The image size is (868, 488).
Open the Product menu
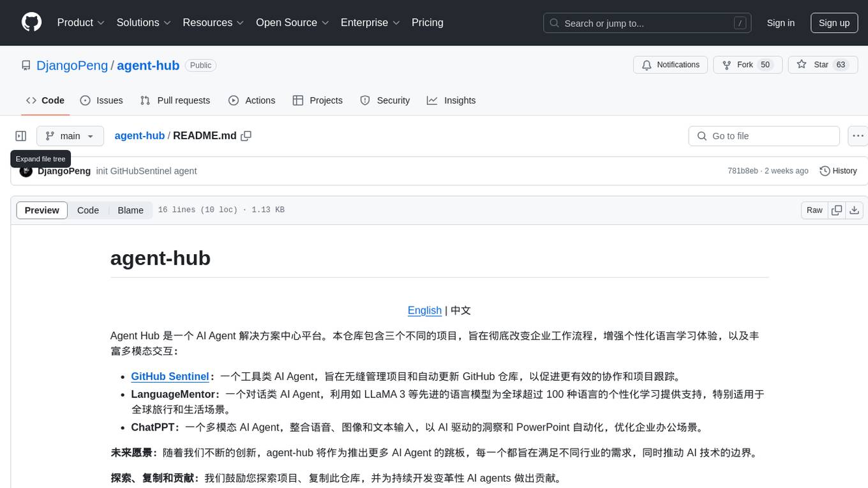81,22
